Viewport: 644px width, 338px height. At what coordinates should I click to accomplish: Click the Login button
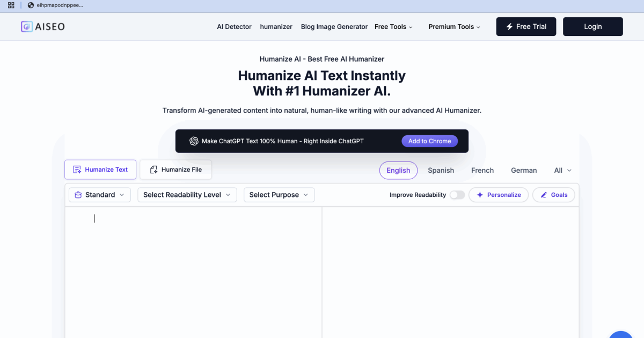[592, 27]
